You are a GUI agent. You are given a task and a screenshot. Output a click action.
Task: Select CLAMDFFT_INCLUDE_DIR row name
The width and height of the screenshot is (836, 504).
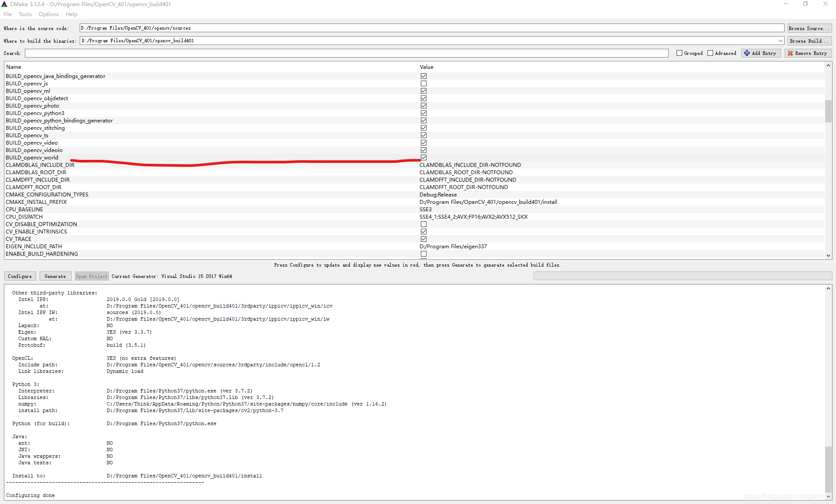pyautogui.click(x=37, y=180)
